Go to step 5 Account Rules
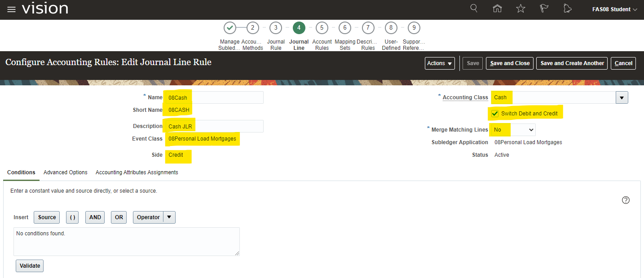 click(322, 28)
